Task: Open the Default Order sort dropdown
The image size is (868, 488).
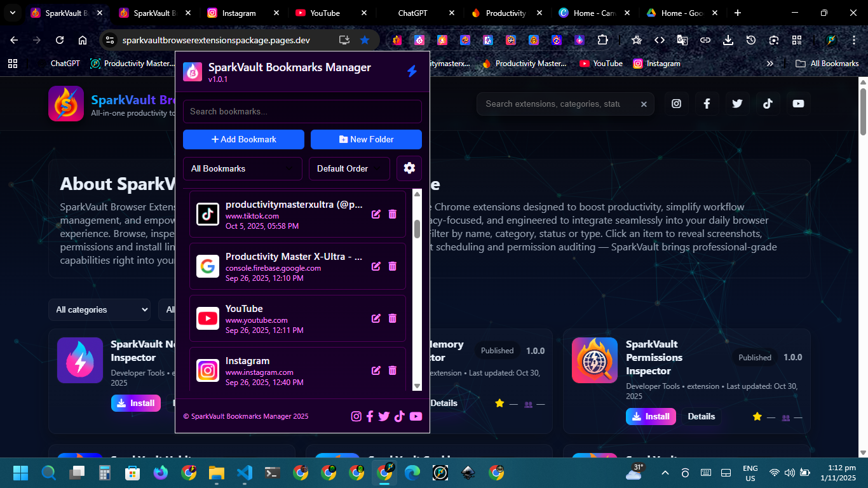Action: click(x=349, y=168)
